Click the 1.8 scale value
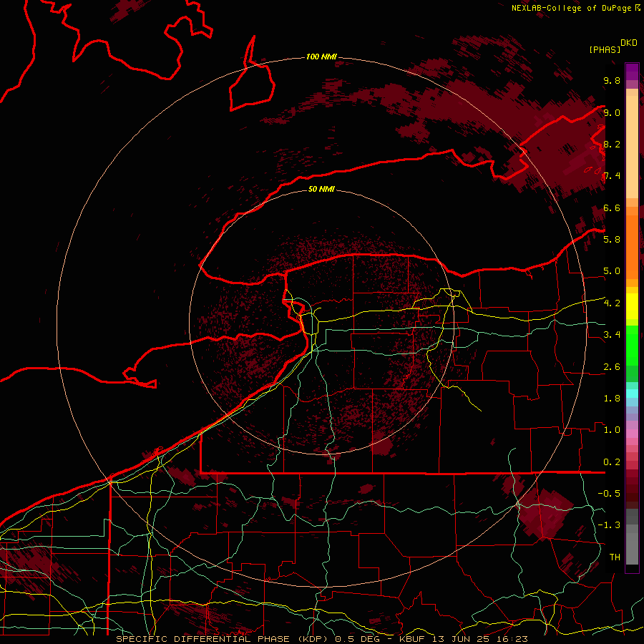This screenshot has height=644, width=644. click(x=612, y=399)
